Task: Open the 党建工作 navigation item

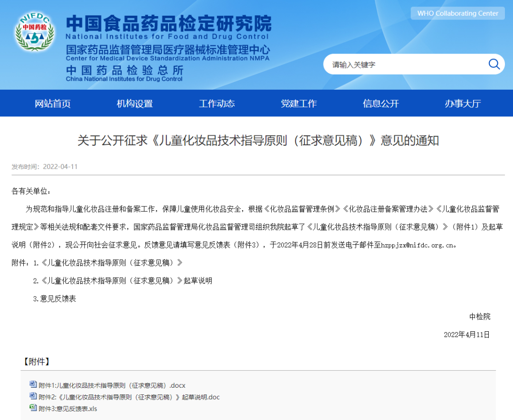Action: (x=299, y=103)
